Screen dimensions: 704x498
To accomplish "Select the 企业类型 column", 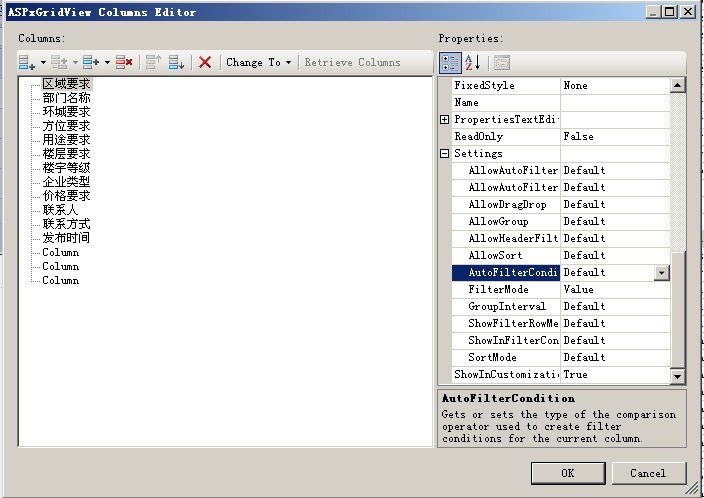I will (66, 182).
